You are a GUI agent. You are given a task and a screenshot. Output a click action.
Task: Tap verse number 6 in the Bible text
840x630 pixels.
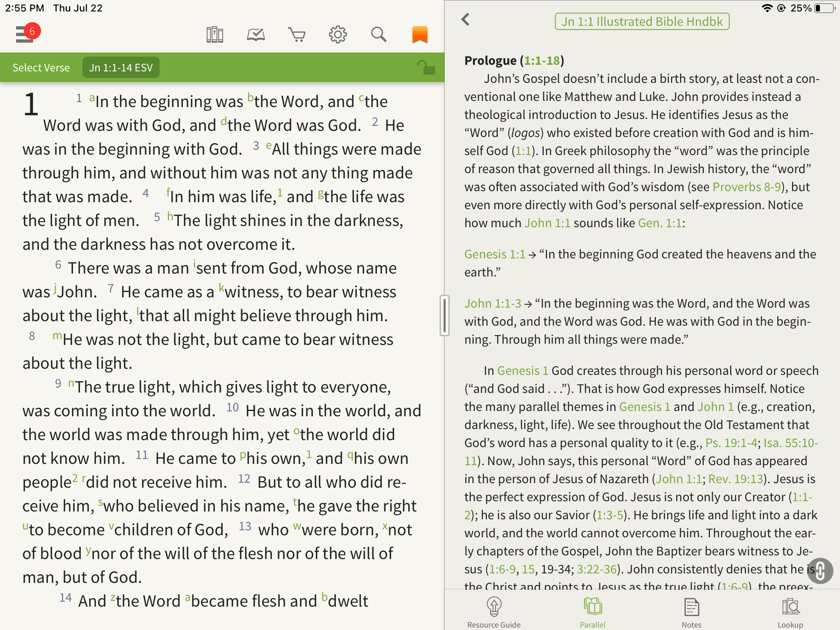click(58, 265)
